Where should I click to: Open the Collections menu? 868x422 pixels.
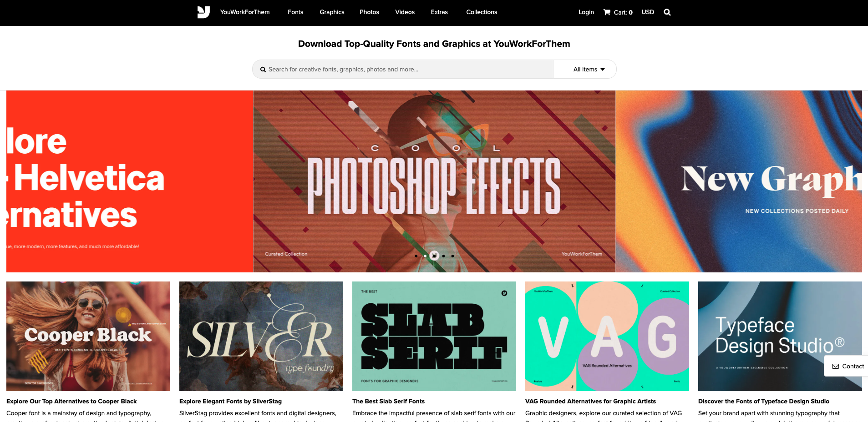(x=482, y=12)
